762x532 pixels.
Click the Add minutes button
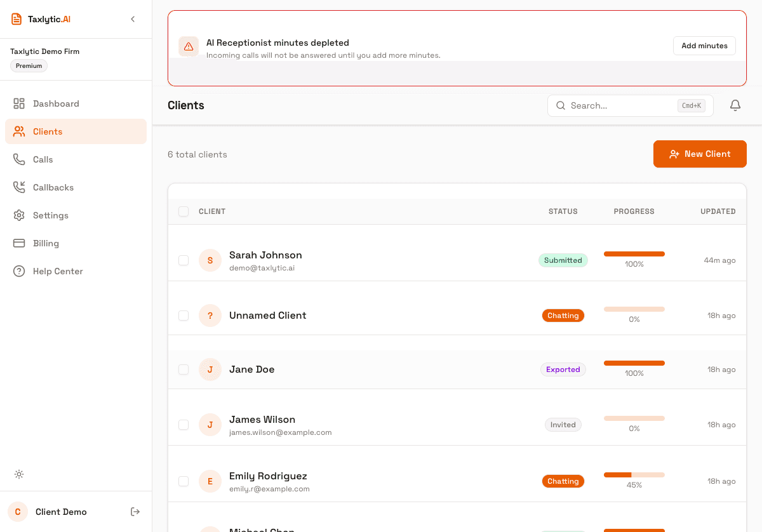704,45
